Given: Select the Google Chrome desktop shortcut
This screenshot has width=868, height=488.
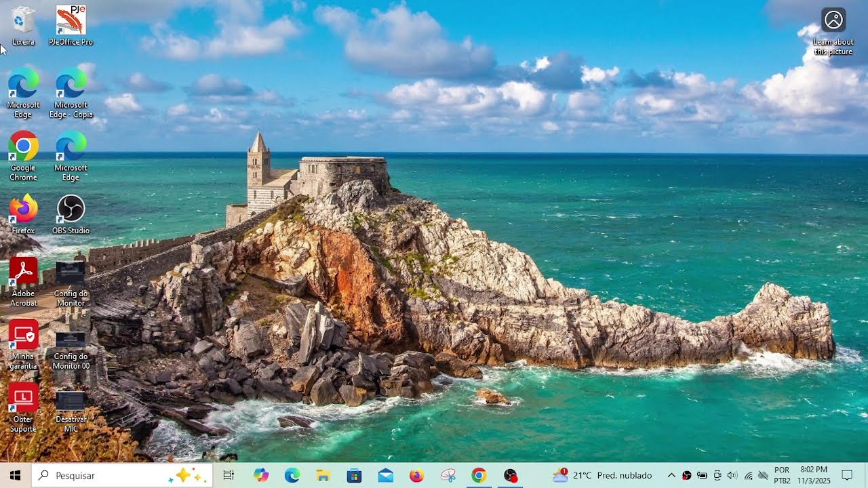Looking at the screenshot, I should tap(23, 156).
